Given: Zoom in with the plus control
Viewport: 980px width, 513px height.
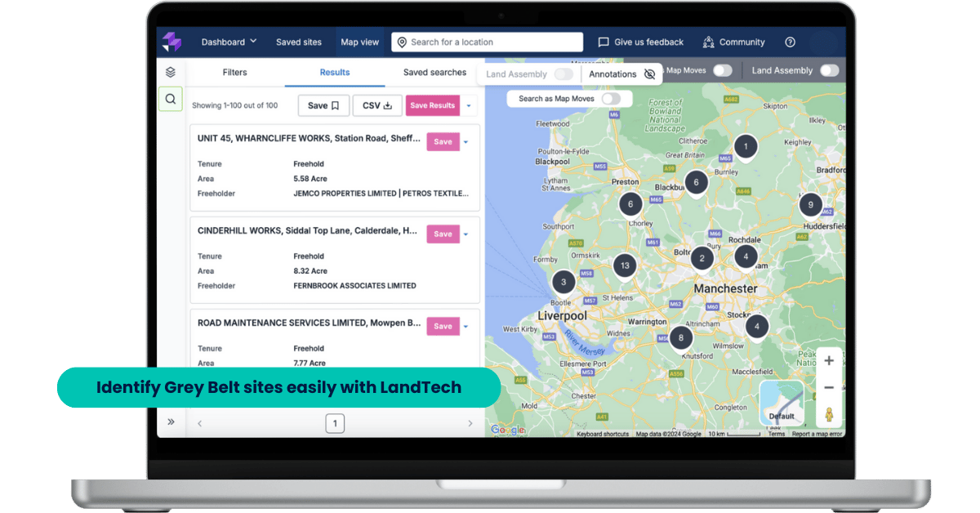Looking at the screenshot, I should coord(828,360).
